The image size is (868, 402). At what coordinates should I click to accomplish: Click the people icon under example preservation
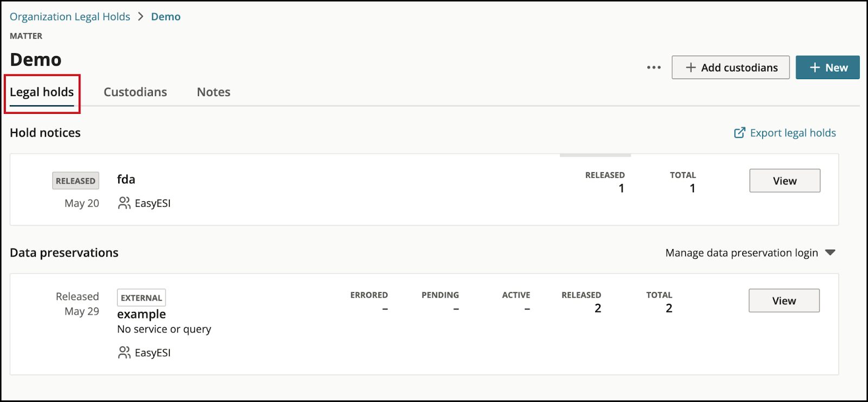(124, 353)
